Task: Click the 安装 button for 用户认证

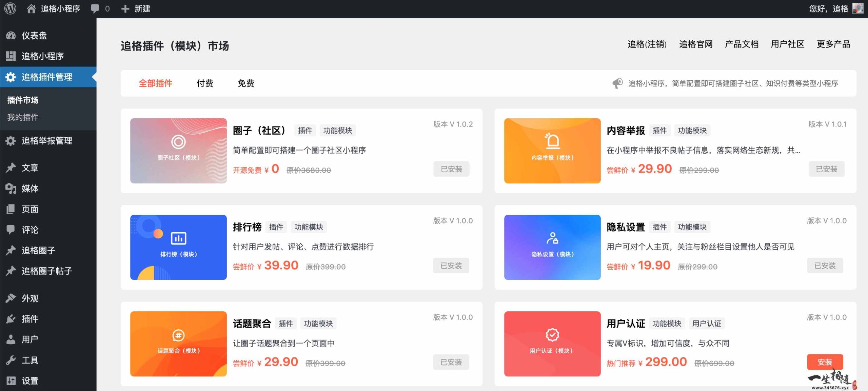Action: pyautogui.click(x=825, y=362)
